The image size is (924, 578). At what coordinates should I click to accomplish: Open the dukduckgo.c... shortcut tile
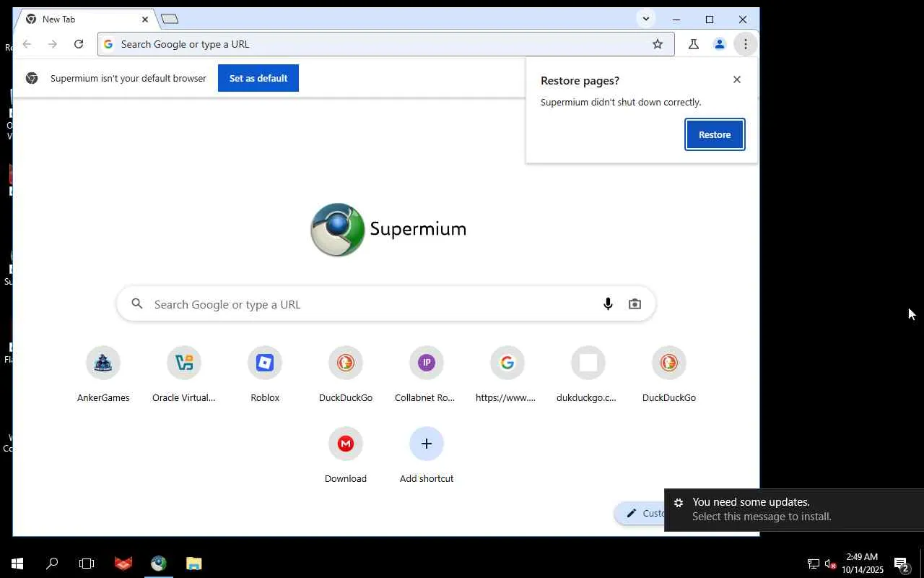point(588,374)
